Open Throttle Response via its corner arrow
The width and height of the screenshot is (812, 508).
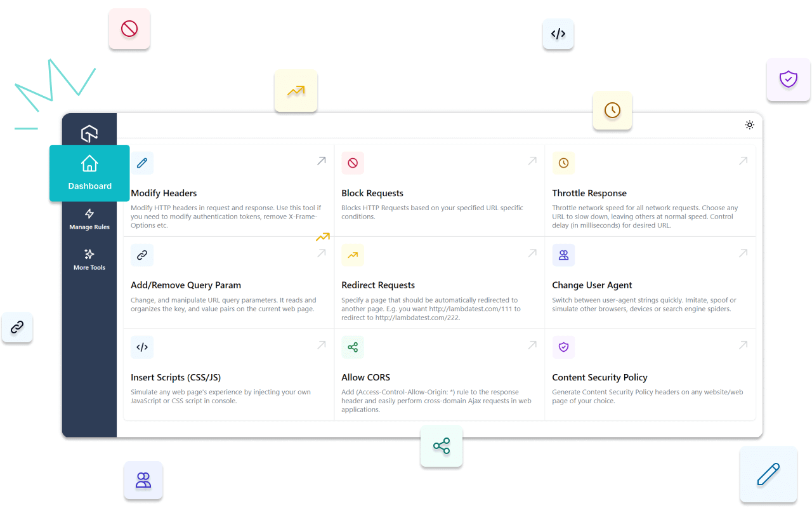pos(743,161)
